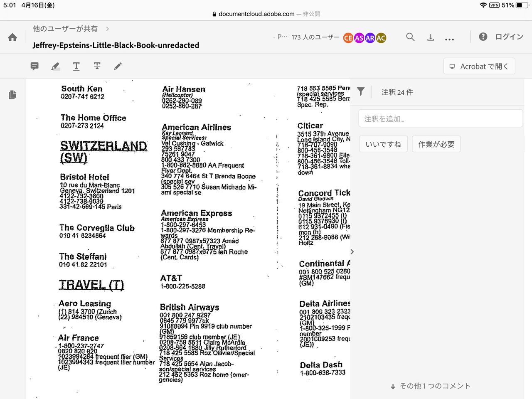Open the help question mark icon
This screenshot has height=399, width=532.
(483, 37)
